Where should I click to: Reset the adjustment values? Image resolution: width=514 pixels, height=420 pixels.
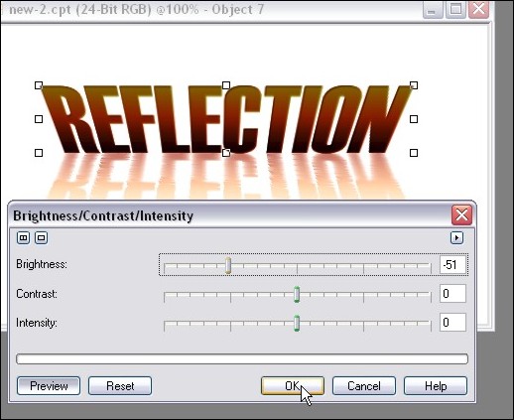[x=120, y=386]
